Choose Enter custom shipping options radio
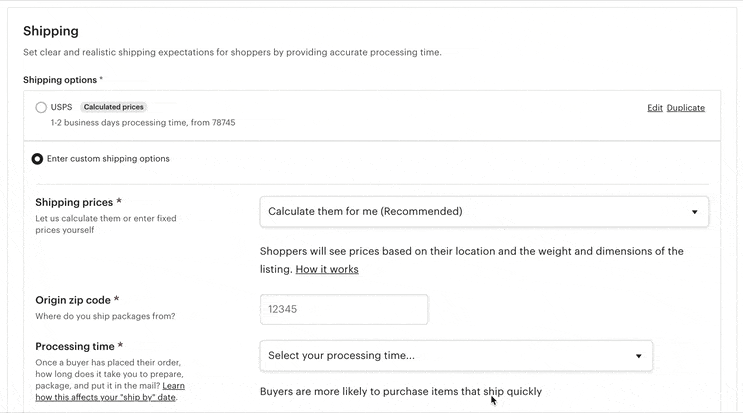The width and height of the screenshot is (743, 413). 38,158
